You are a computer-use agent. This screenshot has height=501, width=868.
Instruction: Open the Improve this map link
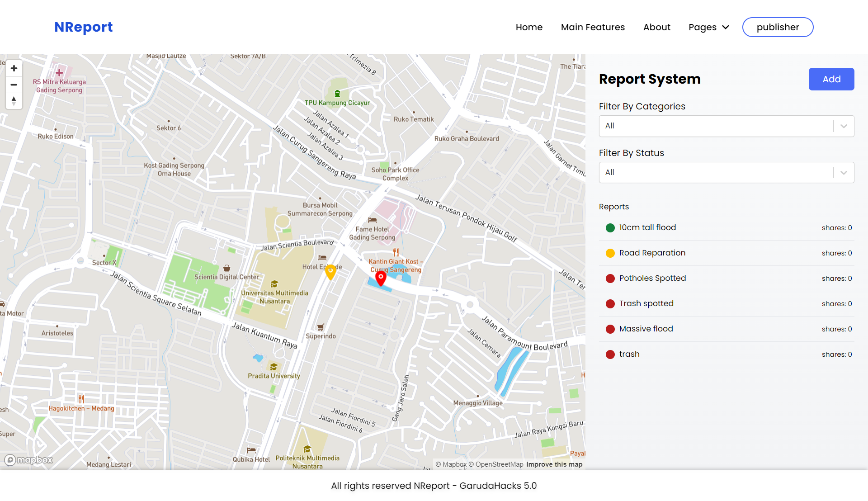click(554, 464)
